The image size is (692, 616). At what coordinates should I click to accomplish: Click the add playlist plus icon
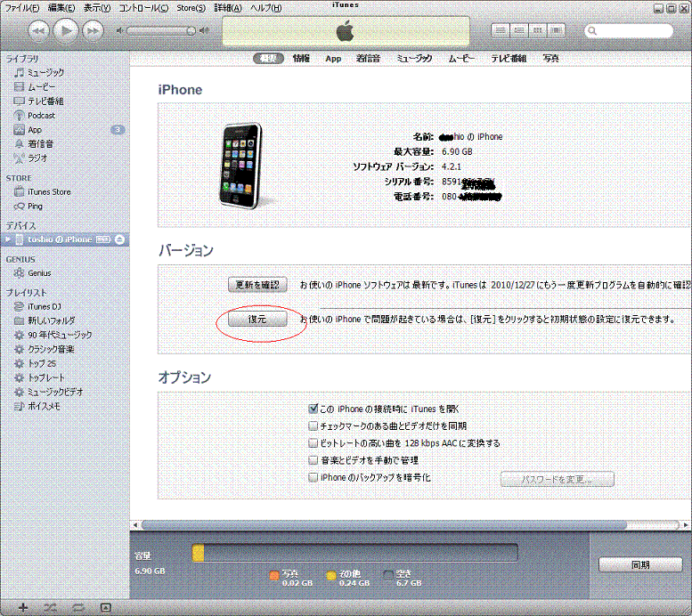click(x=23, y=607)
